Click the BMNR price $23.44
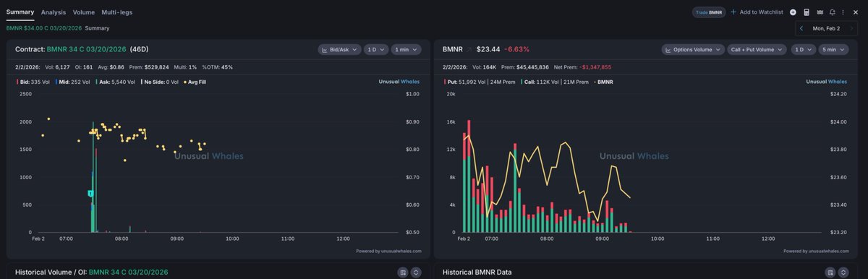Image resolution: width=868 pixels, height=279 pixels. 488,50
